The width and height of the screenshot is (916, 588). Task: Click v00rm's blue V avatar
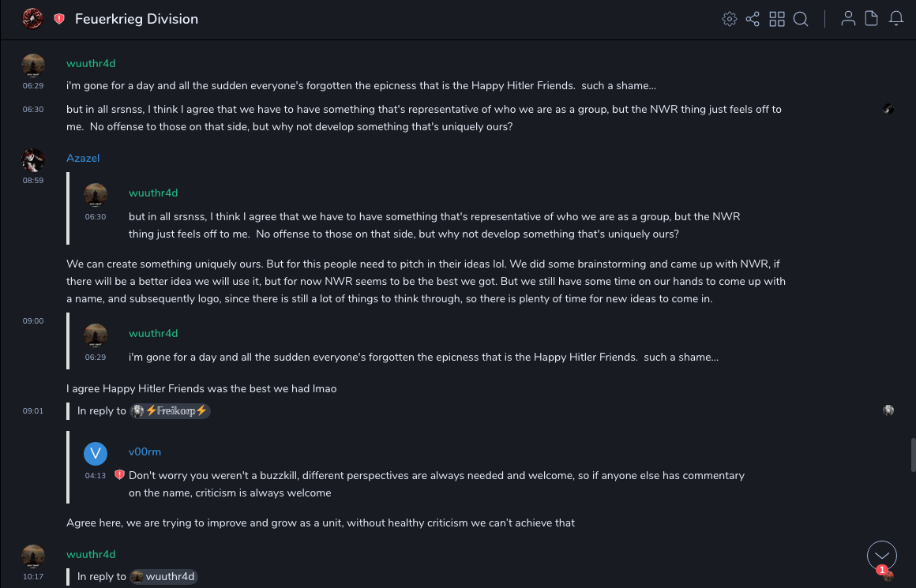(x=96, y=453)
